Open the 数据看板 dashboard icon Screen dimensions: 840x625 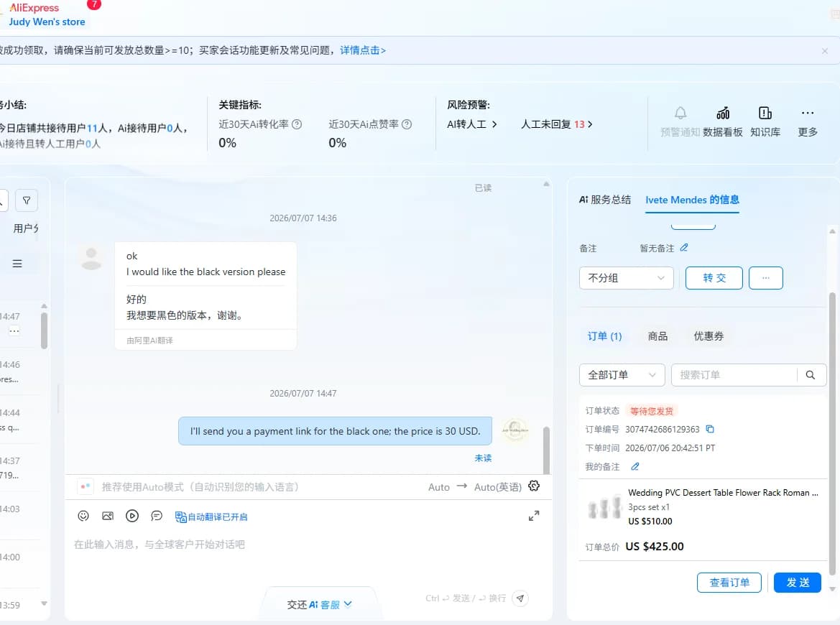pyautogui.click(x=723, y=121)
